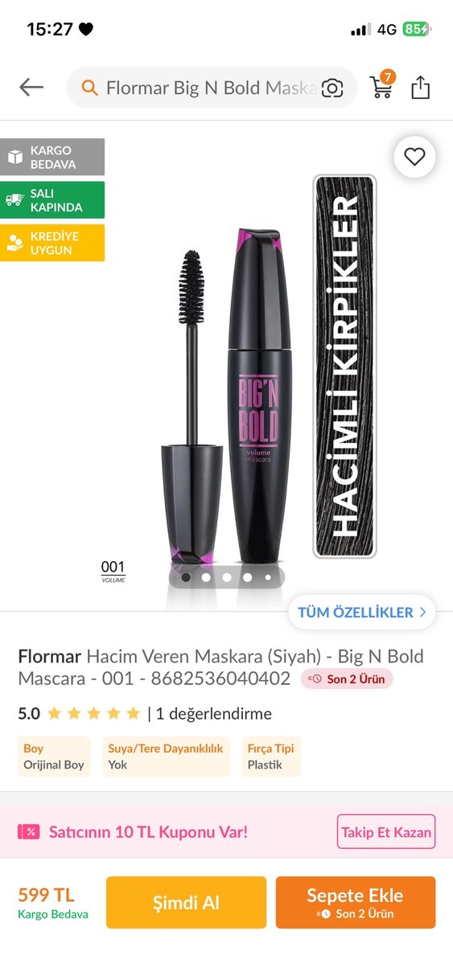The height and width of the screenshot is (980, 453).
Task: Tap the Şimdi Al button
Action: pos(186,903)
